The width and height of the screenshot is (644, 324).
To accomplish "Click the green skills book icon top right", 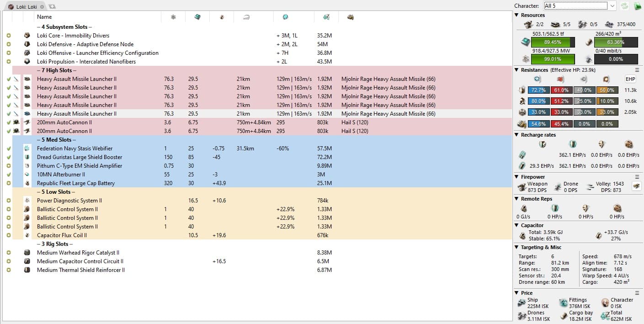I will click(x=638, y=6).
